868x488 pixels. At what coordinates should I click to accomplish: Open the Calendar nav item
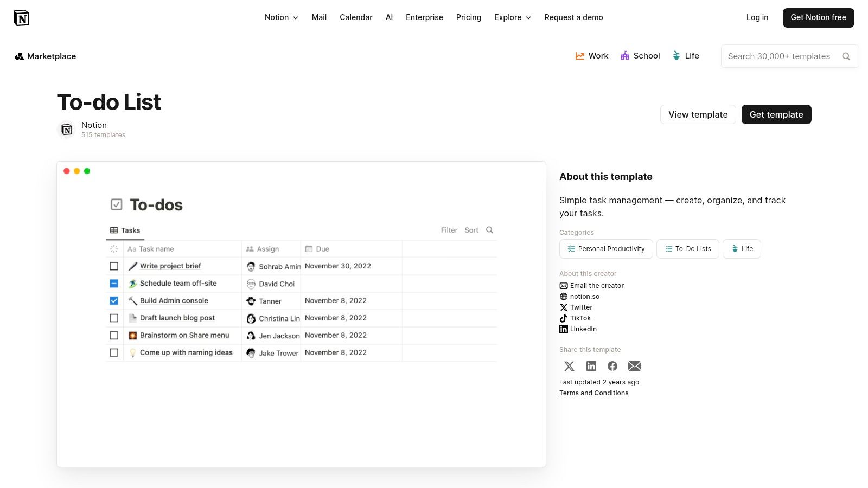(356, 17)
